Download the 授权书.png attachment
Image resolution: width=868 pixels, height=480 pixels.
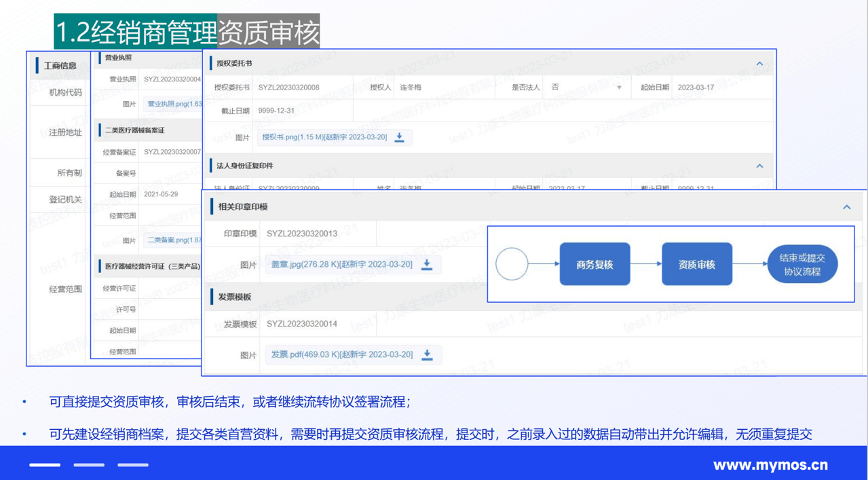pos(400,138)
